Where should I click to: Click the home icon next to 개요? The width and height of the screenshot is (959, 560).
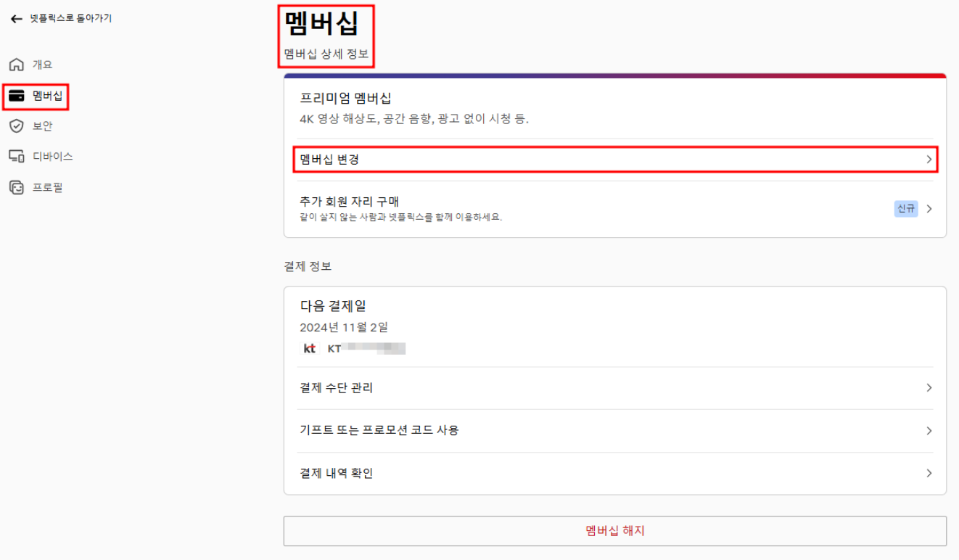pyautogui.click(x=16, y=65)
